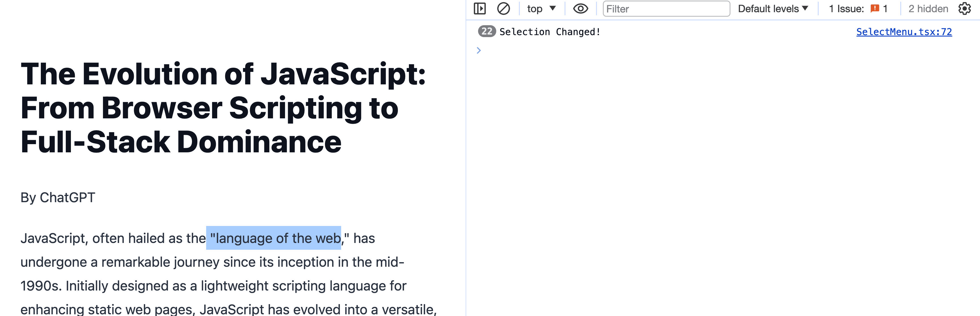
Task: Click the article headline about JavaScript evolution
Action: pyautogui.click(x=223, y=108)
